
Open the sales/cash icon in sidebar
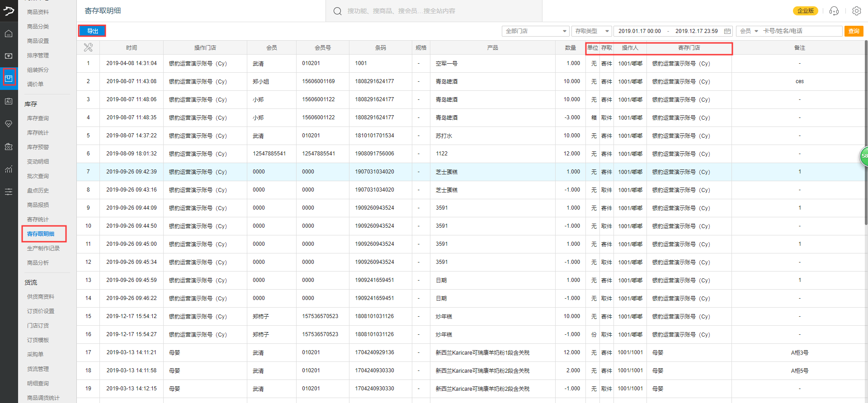point(9,56)
